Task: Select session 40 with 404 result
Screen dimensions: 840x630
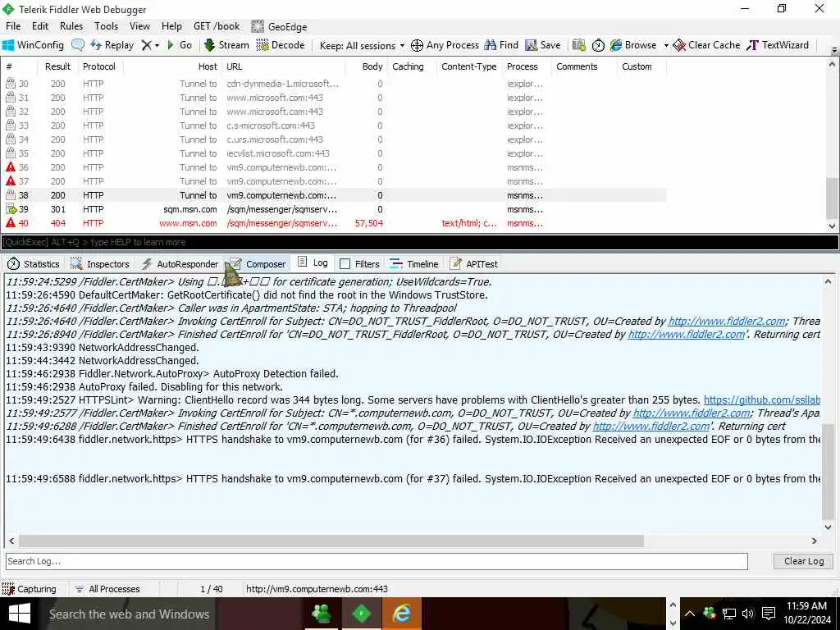Action: [333, 223]
